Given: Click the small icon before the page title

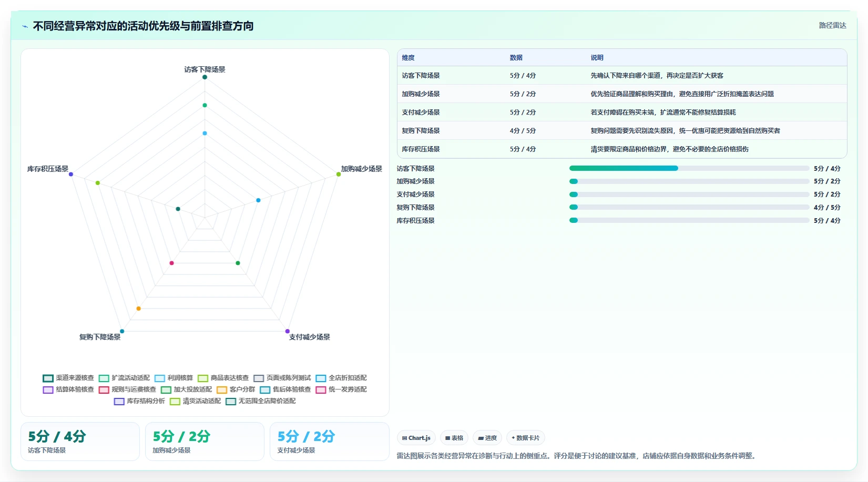Looking at the screenshot, I should click(25, 26).
